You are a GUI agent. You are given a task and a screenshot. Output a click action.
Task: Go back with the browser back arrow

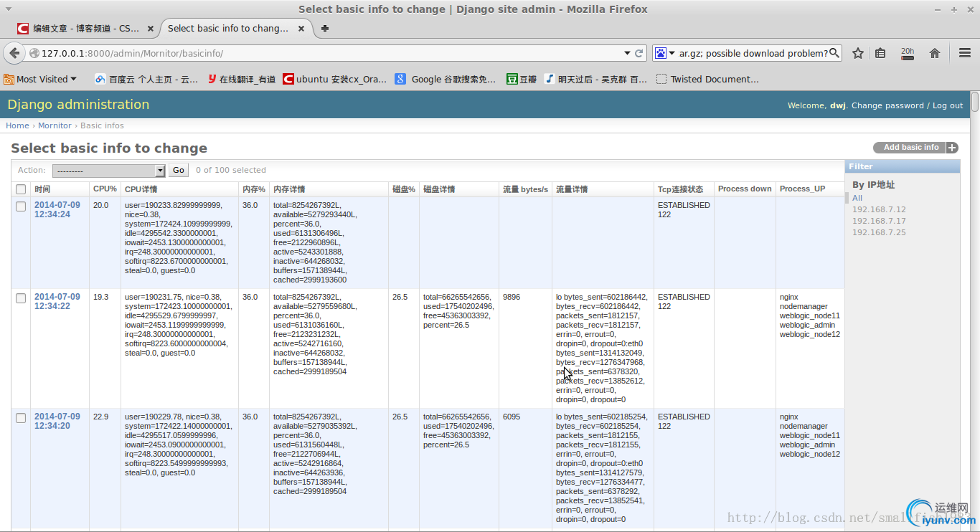[x=14, y=53]
